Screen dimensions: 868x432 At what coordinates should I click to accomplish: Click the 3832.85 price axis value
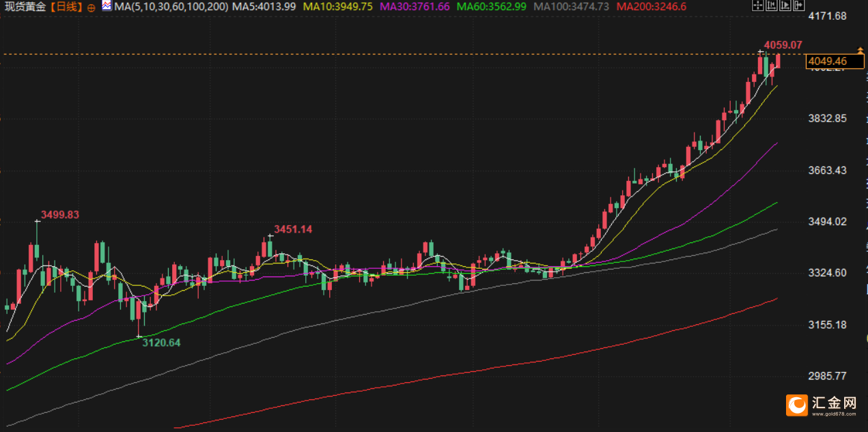point(826,118)
